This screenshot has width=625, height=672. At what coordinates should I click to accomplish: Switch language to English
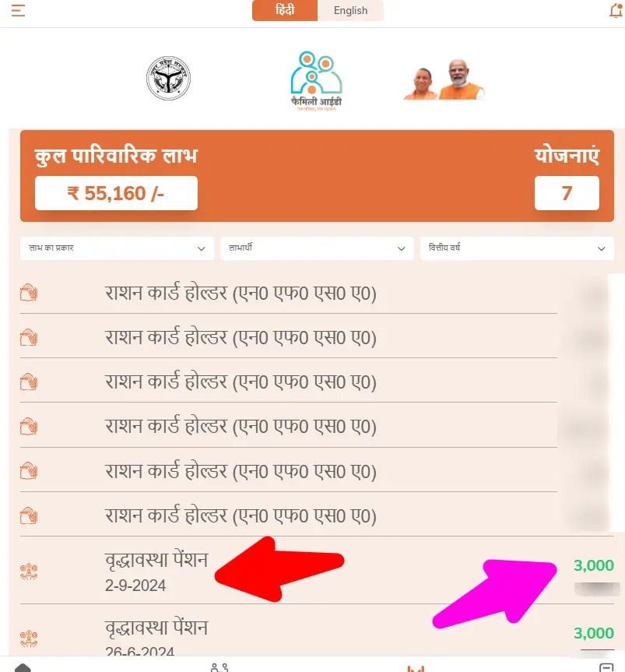tap(350, 10)
